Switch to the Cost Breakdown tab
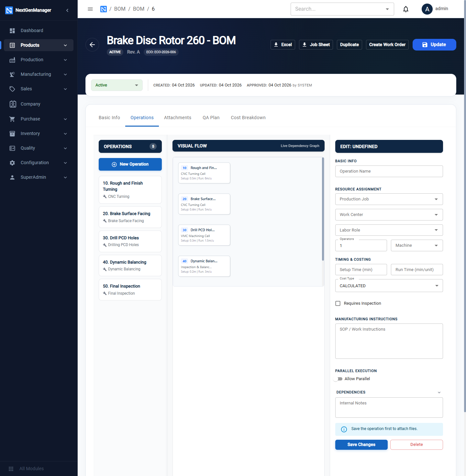466x476 pixels. pos(248,118)
